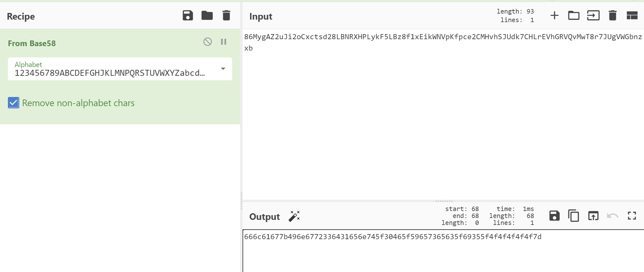This screenshot has width=644, height=272.
Task: Click the output time 1ms indicator
Action: point(515,209)
